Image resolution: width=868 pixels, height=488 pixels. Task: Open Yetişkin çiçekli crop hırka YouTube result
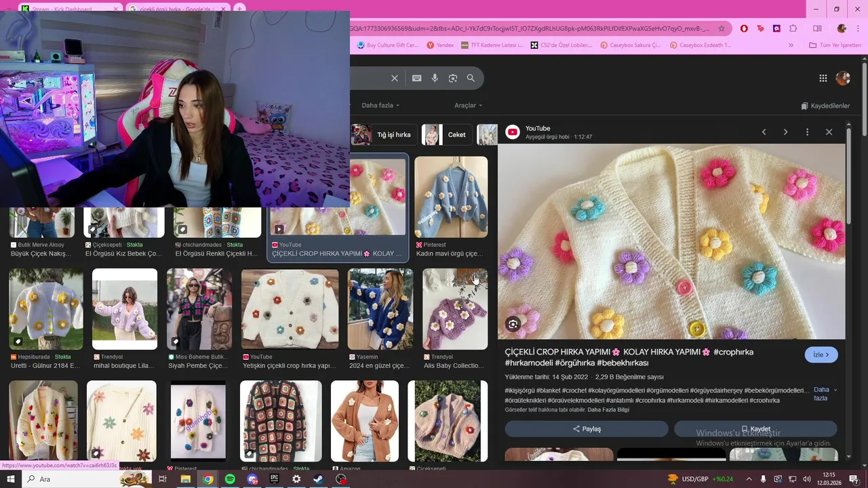[x=290, y=309]
